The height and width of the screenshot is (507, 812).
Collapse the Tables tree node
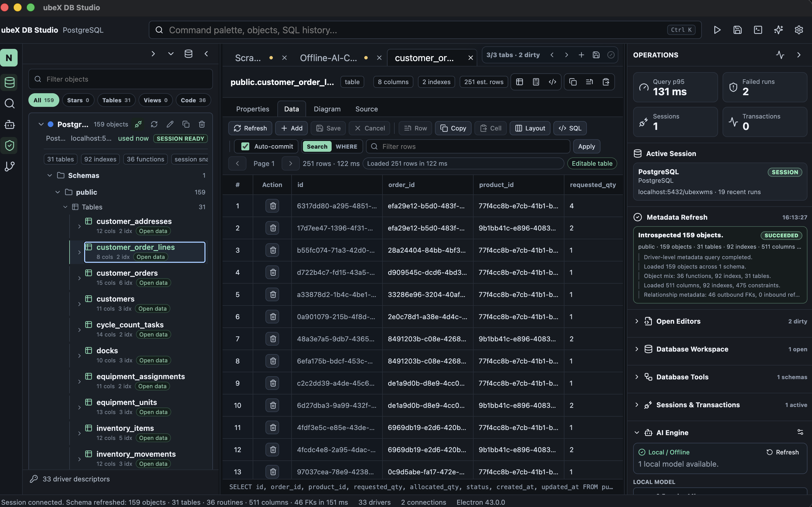65,207
